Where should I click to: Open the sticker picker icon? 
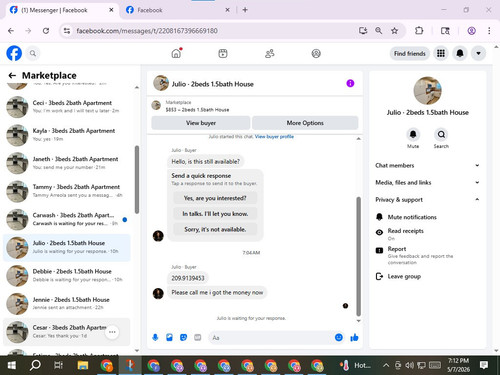click(183, 338)
